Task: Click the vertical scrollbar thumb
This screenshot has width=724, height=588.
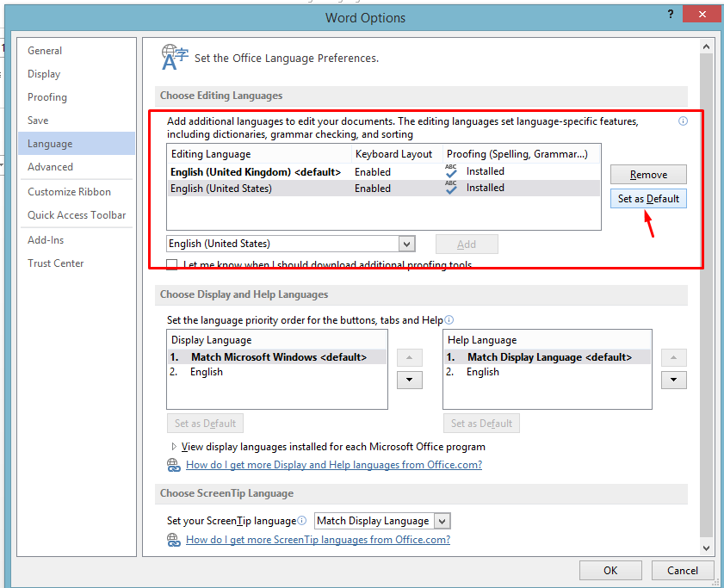Action: (706, 295)
